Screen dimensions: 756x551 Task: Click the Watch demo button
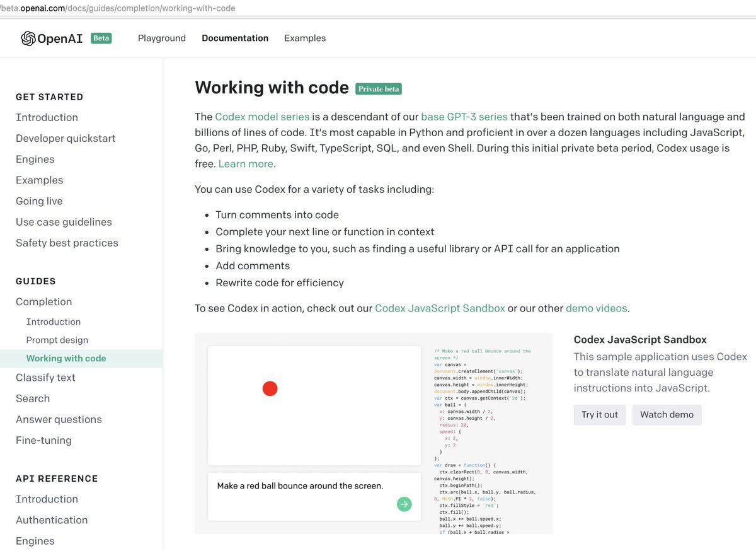pos(667,415)
